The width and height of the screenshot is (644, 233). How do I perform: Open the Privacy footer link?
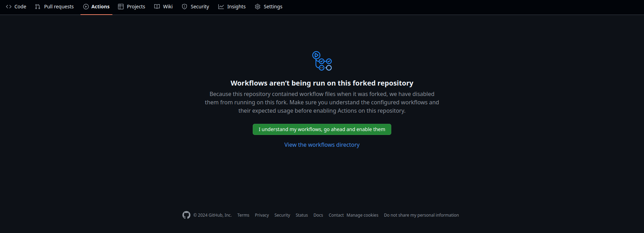pos(262,215)
